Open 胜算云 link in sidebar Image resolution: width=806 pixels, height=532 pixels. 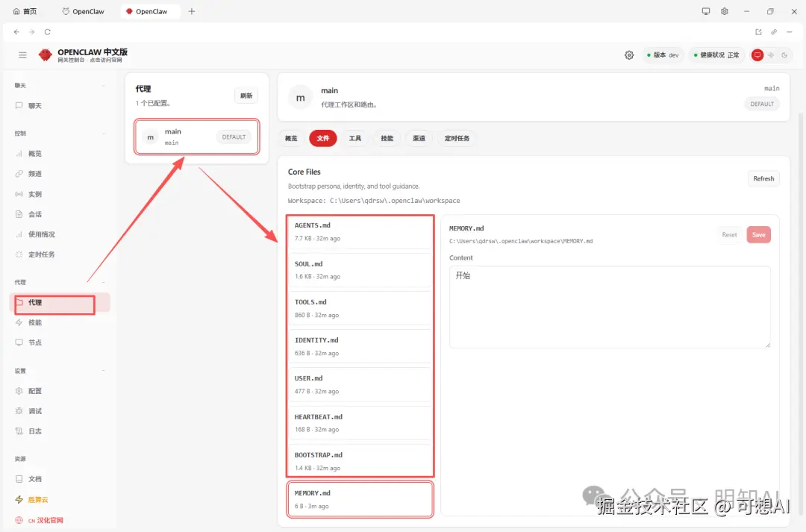(x=60, y=500)
